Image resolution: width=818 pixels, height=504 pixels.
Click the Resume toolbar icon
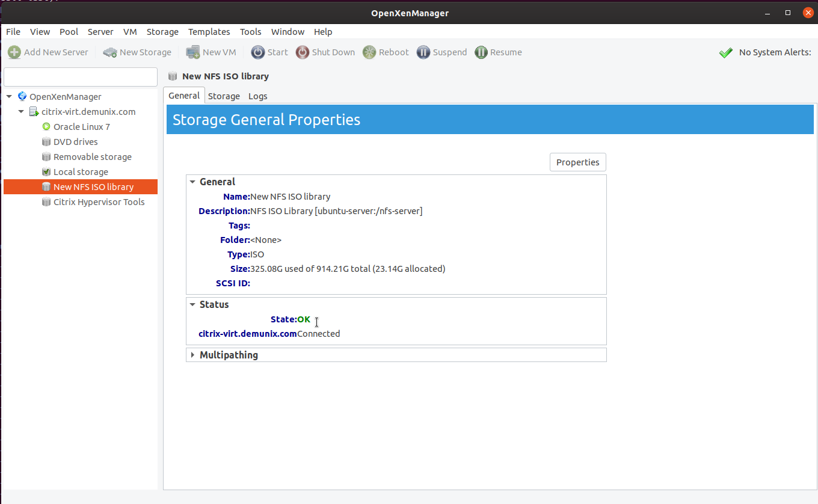(481, 52)
